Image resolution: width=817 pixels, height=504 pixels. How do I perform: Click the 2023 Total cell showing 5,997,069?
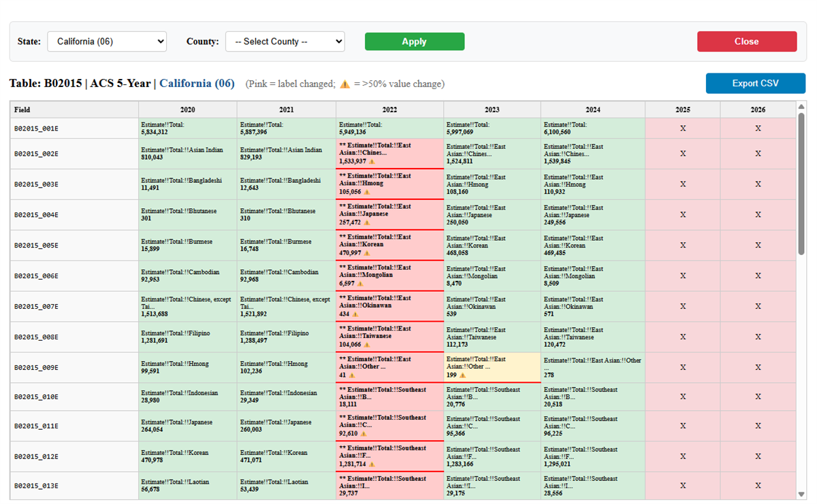coord(492,129)
